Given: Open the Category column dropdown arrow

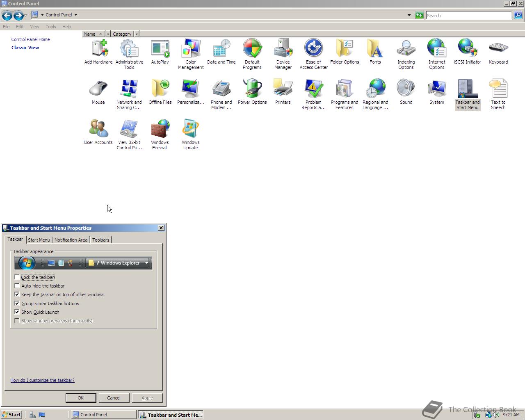Looking at the screenshot, I should pyautogui.click(x=137, y=34).
